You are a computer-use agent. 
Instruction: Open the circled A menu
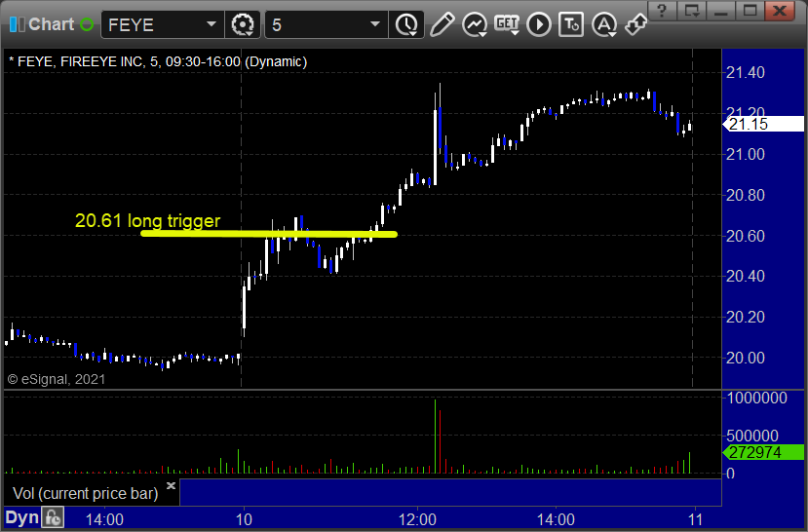tap(604, 24)
